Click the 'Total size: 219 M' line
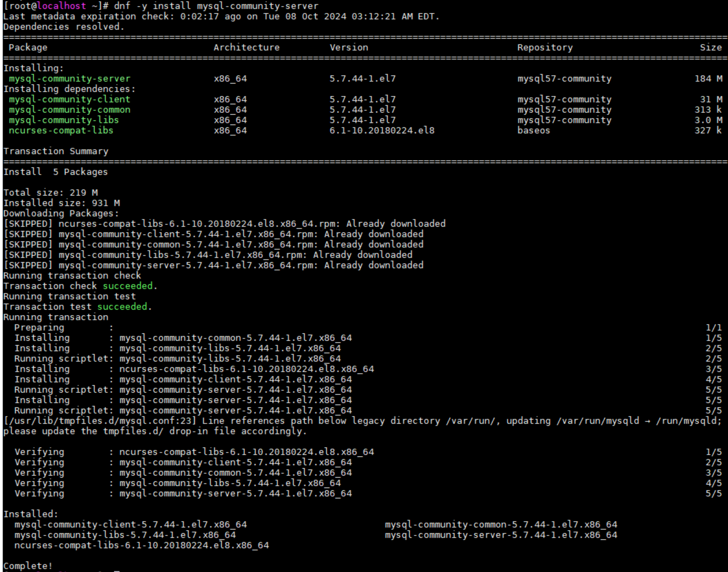This screenshot has width=728, height=572. tap(50, 193)
